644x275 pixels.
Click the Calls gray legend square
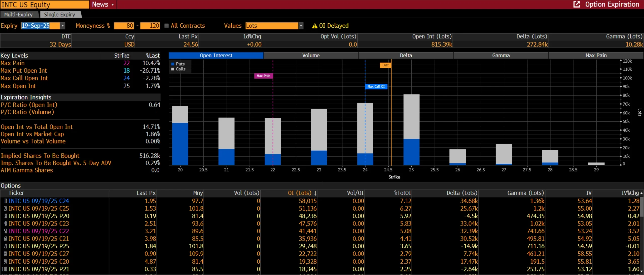point(173,69)
